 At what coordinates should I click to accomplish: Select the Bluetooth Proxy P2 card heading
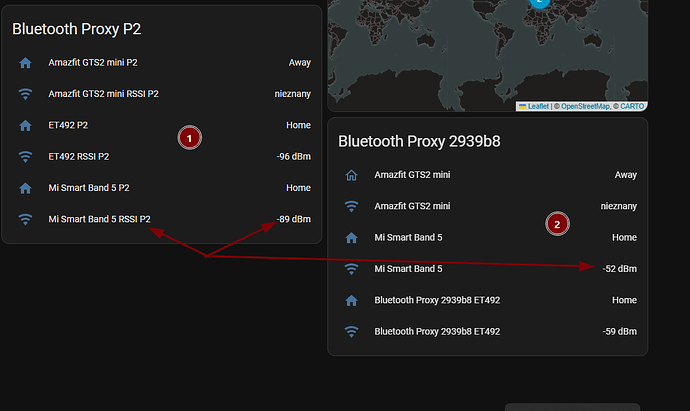coord(76,29)
